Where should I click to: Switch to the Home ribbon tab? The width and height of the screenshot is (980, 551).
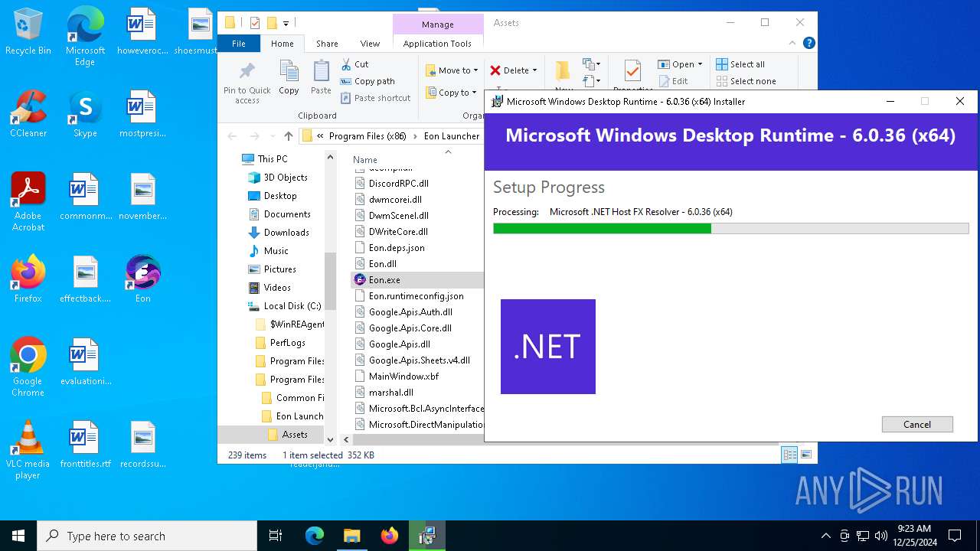282,44
